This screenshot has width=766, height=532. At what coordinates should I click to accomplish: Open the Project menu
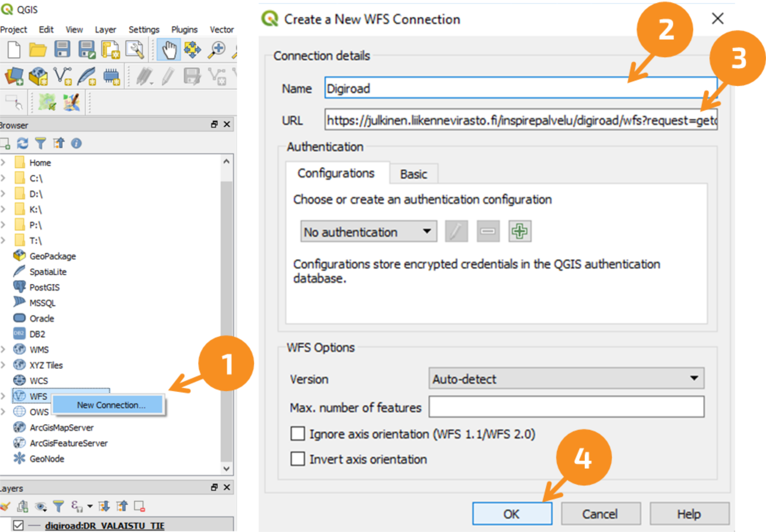(13, 30)
